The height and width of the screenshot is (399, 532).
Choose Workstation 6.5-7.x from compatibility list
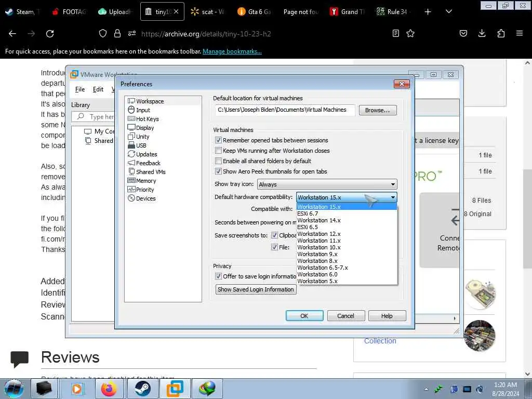tap(347, 268)
